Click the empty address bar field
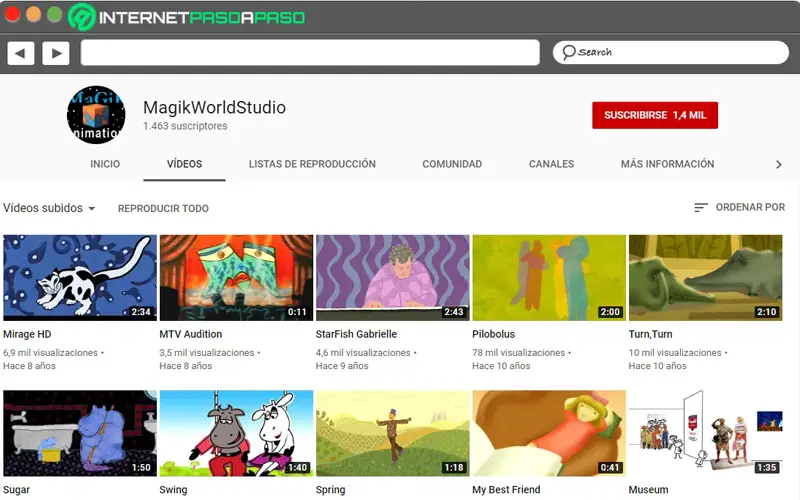 click(310, 53)
